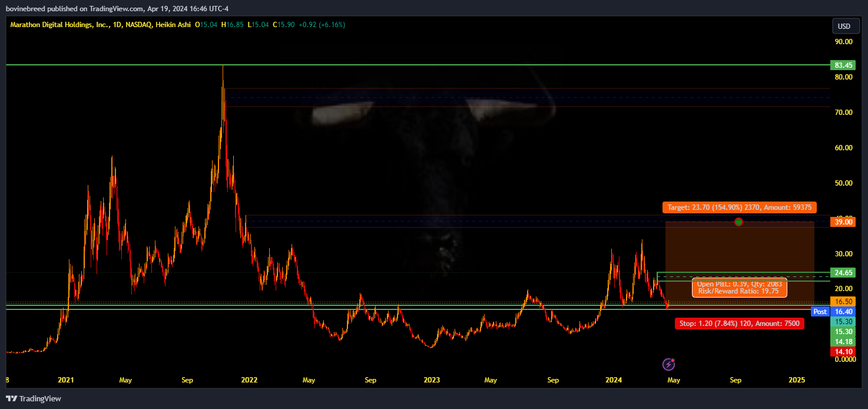This screenshot has height=409, width=868.
Task: Click the 2022 time axis label
Action: (x=249, y=380)
